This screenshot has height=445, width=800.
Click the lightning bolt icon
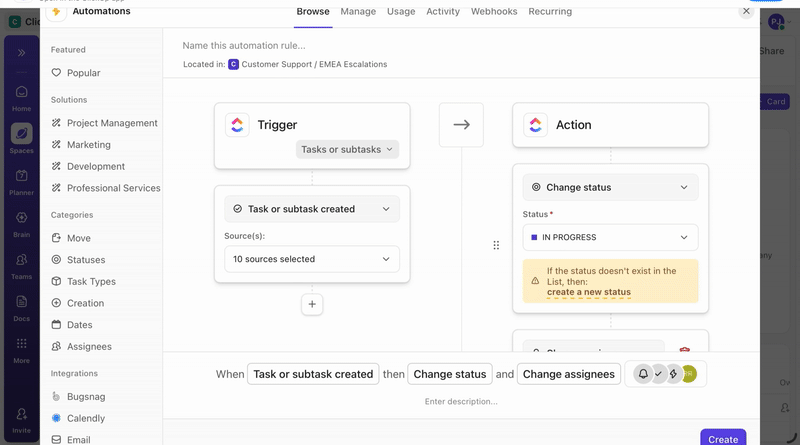[x=673, y=374]
